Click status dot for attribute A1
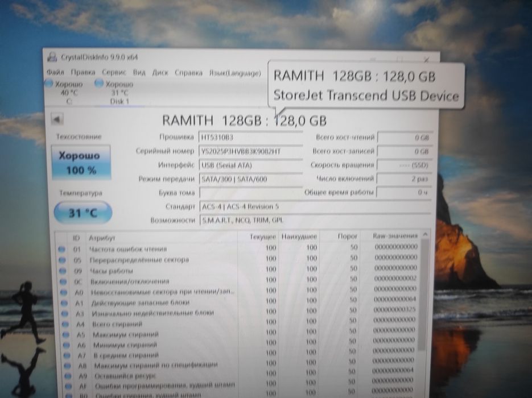Image resolution: width=532 pixels, height=398 pixels. [x=64, y=302]
